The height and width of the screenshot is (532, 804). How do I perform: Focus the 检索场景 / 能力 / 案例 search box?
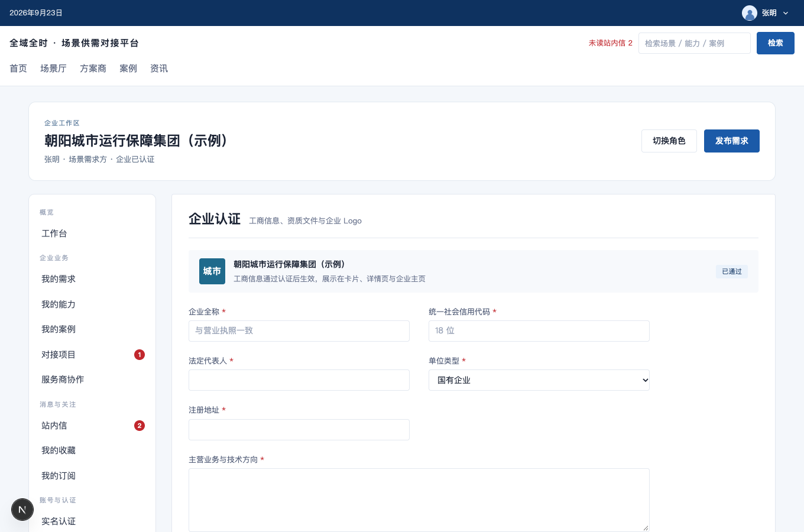tap(695, 43)
